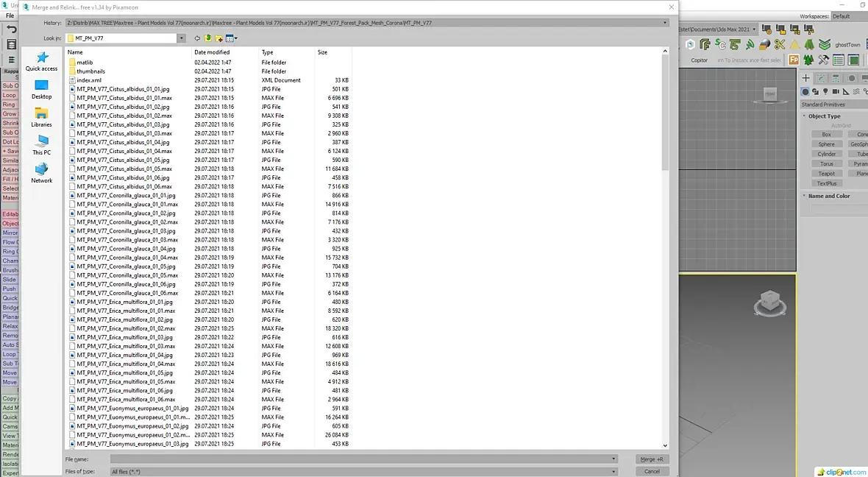Screen dimensions: 868x477
Task: Open the Look in folder dropdown
Action: pyautogui.click(x=181, y=38)
